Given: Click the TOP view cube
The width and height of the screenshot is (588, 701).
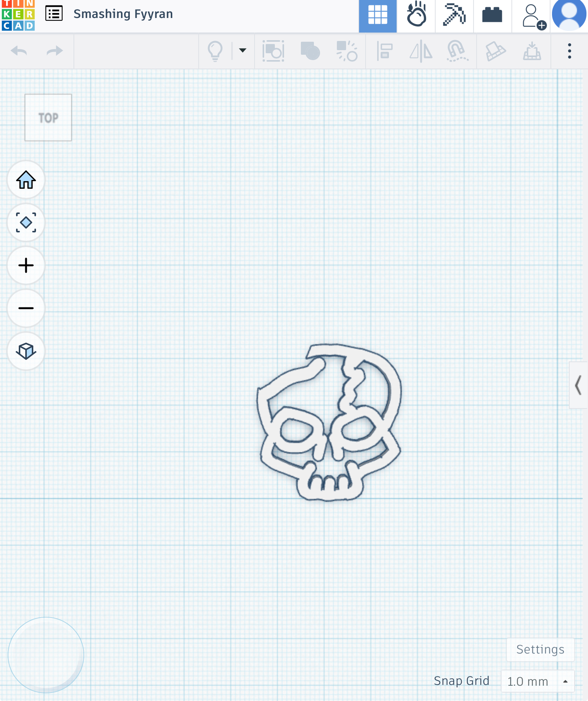Looking at the screenshot, I should pyautogui.click(x=48, y=118).
